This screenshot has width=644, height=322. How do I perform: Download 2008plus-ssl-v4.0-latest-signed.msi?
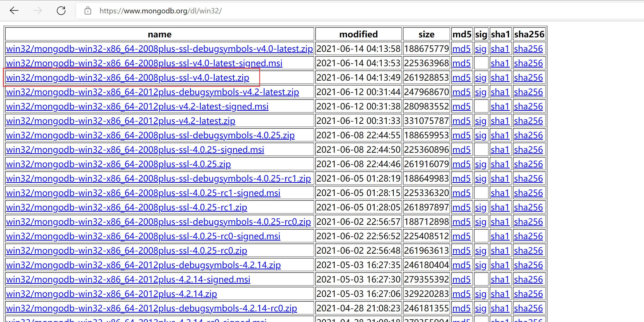click(144, 63)
